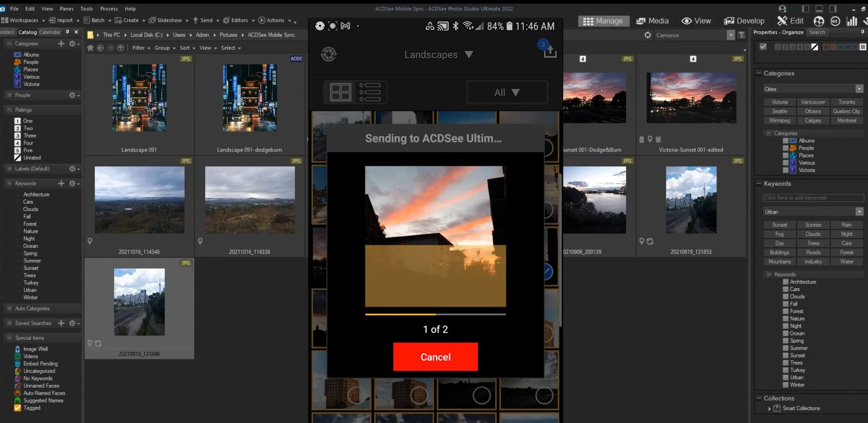The image size is (868, 423).
Task: Pin the Catalog pane with pushpin icon
Action: [67, 32]
